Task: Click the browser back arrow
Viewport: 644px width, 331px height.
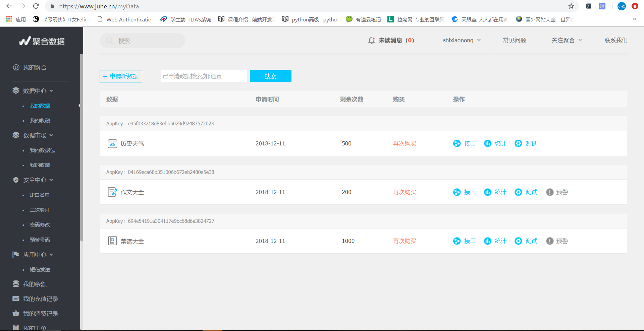Action: tap(9, 6)
